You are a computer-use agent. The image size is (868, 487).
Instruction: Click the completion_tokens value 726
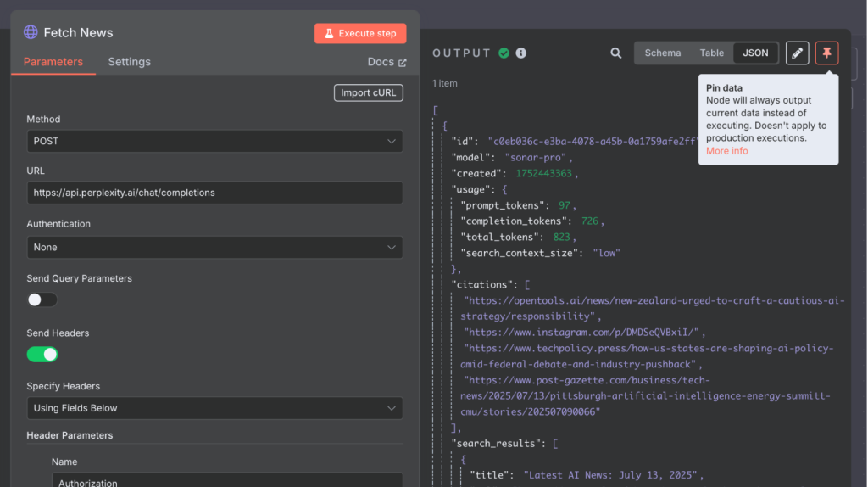point(590,221)
